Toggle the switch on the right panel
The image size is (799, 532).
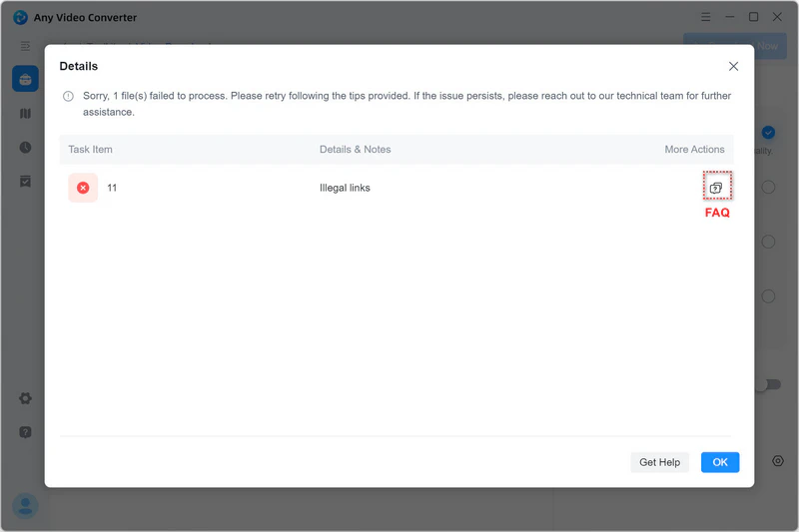[x=767, y=384]
